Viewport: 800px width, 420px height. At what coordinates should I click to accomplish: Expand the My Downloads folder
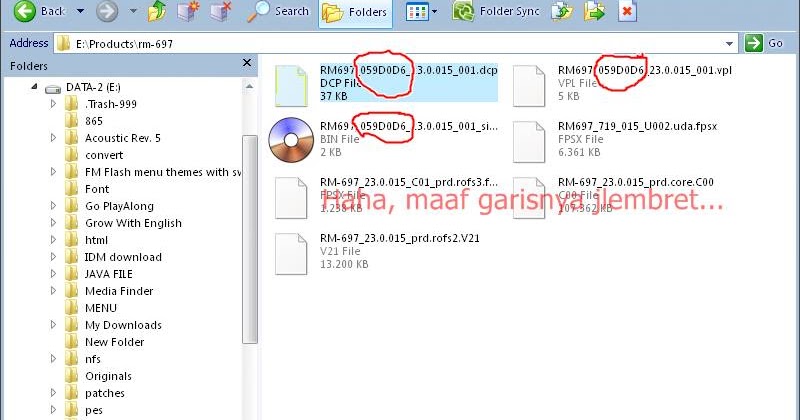point(53,325)
